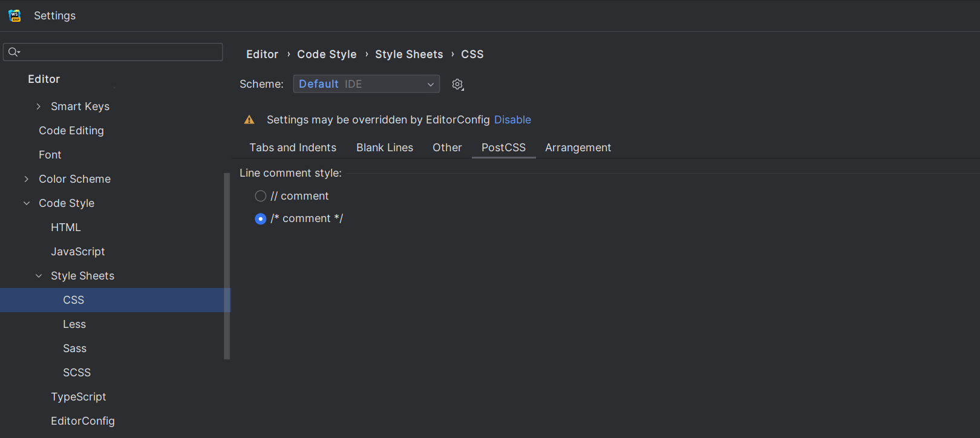Viewport: 980px width, 438px height.
Task: Open TypeScript code style settings
Action: coord(79,397)
